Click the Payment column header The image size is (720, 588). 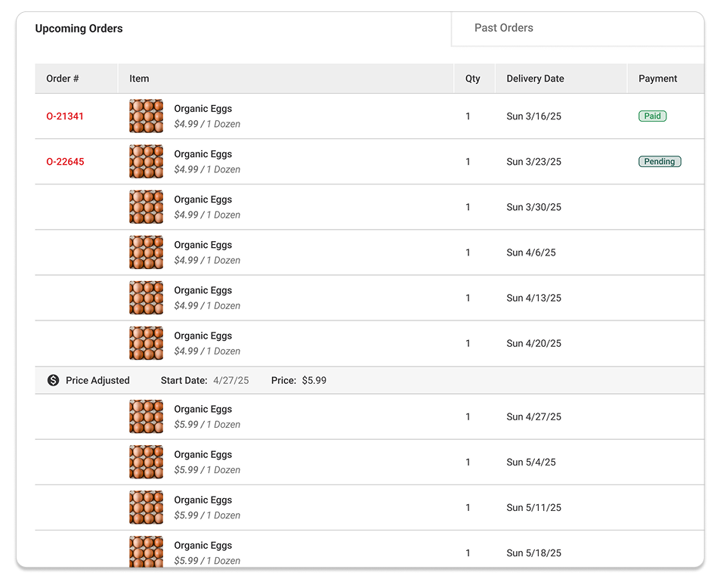[x=657, y=79]
